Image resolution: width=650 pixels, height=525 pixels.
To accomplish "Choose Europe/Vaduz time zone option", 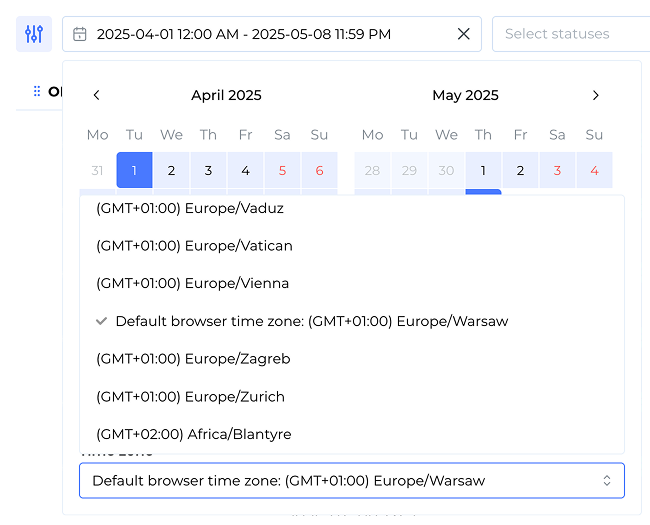I will coord(190,208).
